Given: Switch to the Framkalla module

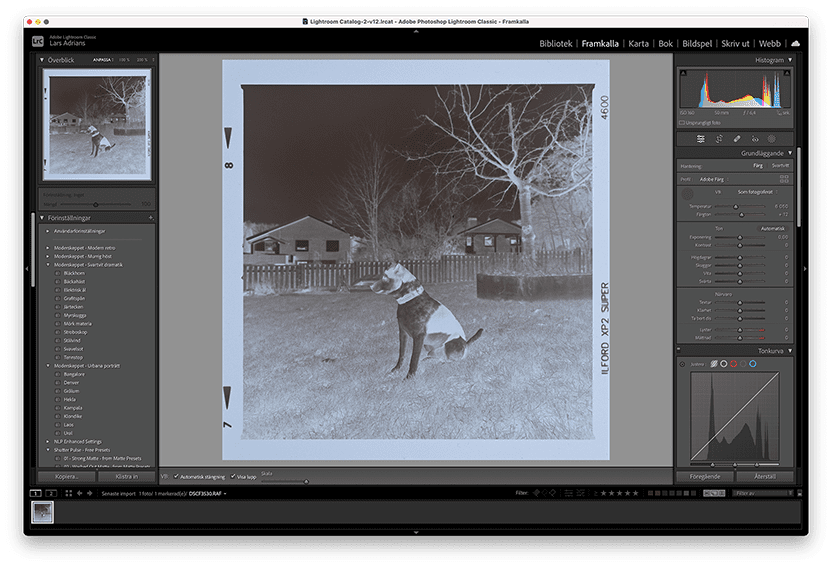Looking at the screenshot, I should 600,43.
